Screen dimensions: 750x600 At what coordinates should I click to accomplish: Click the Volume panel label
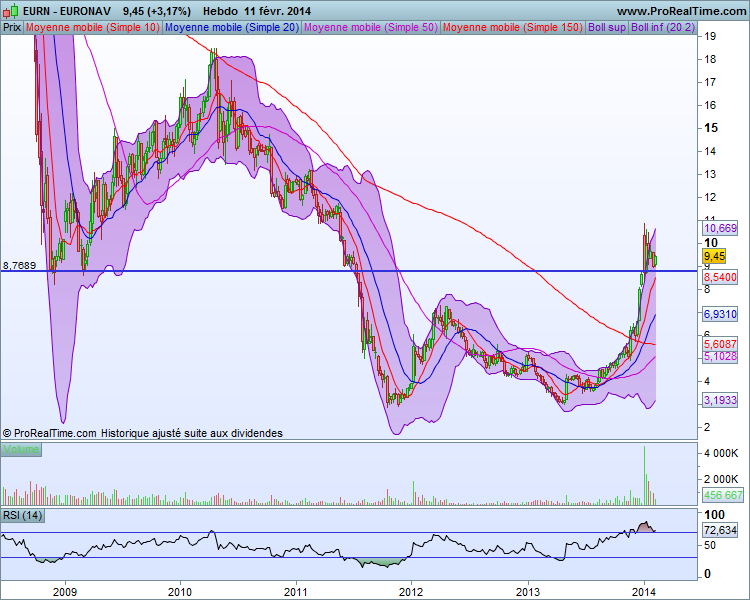click(x=21, y=449)
